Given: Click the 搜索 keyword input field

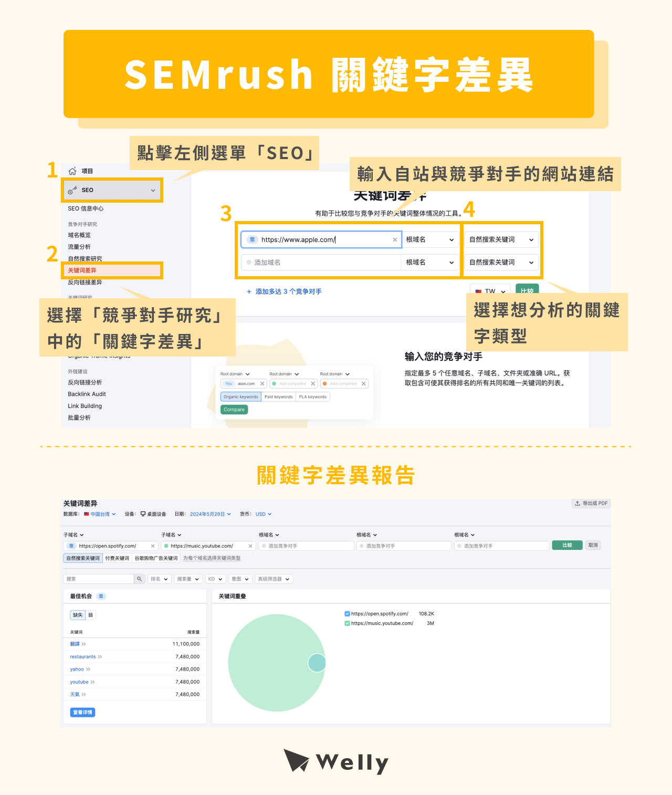Looking at the screenshot, I should point(99,579).
